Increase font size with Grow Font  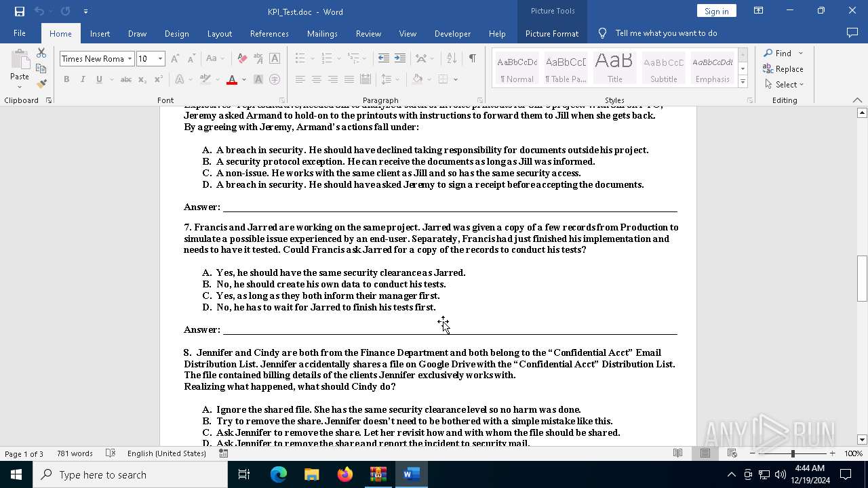(175, 59)
